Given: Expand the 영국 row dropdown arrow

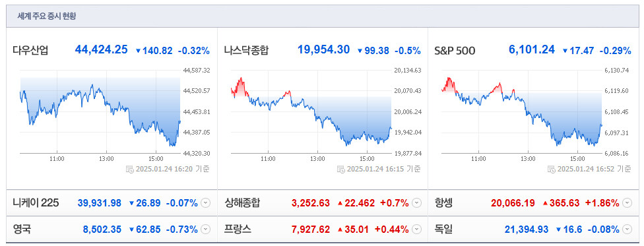Looking at the screenshot, I should click(x=206, y=229).
